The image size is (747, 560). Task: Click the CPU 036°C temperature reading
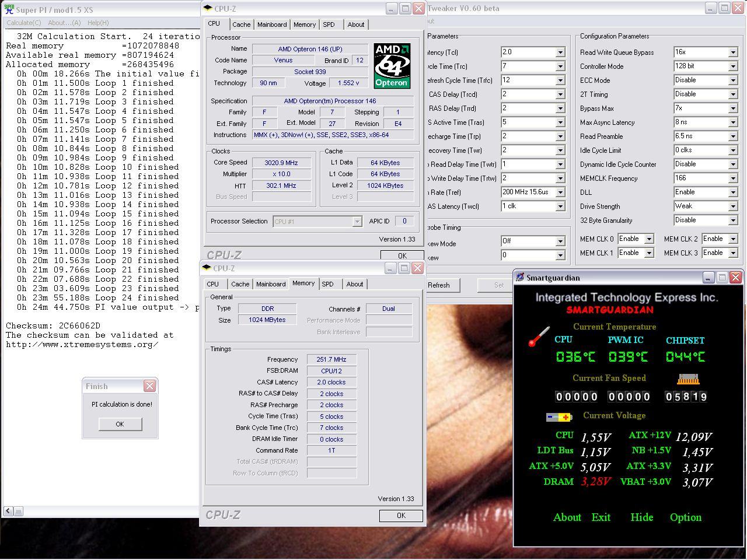pyautogui.click(x=575, y=356)
